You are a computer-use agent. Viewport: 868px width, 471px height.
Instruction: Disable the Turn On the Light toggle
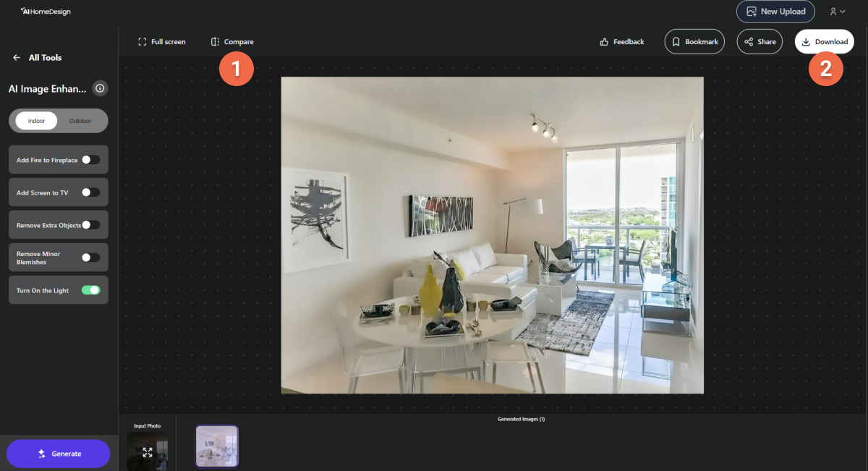point(93,289)
